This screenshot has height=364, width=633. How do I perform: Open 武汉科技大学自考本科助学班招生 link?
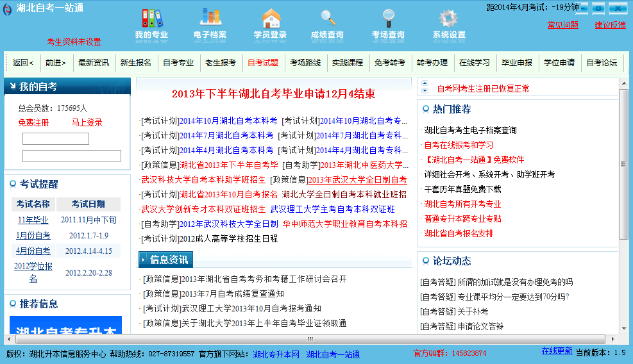[x=203, y=179]
